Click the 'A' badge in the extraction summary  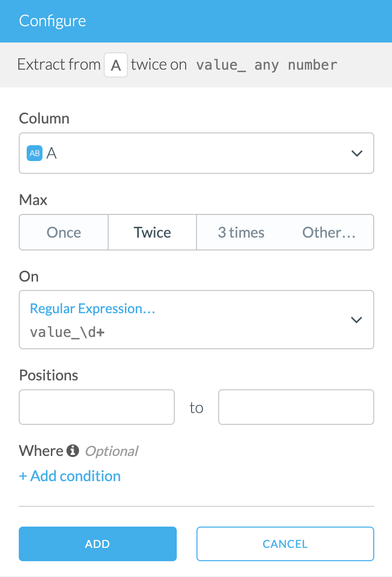(116, 65)
